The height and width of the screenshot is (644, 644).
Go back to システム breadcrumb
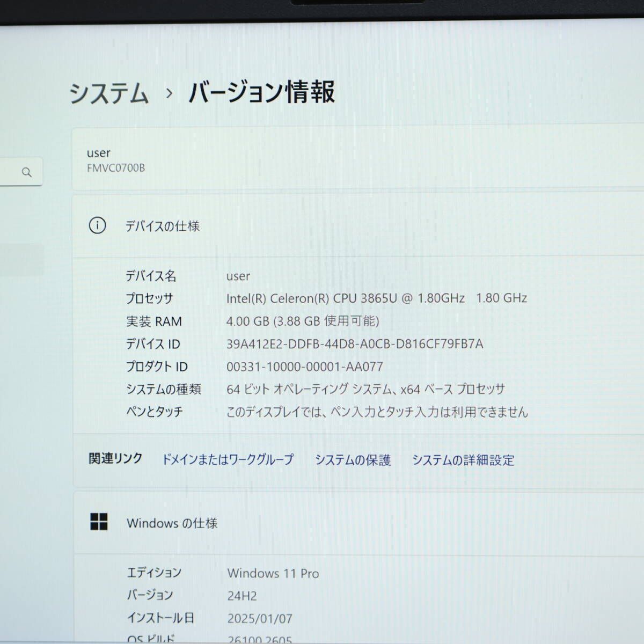tap(109, 93)
